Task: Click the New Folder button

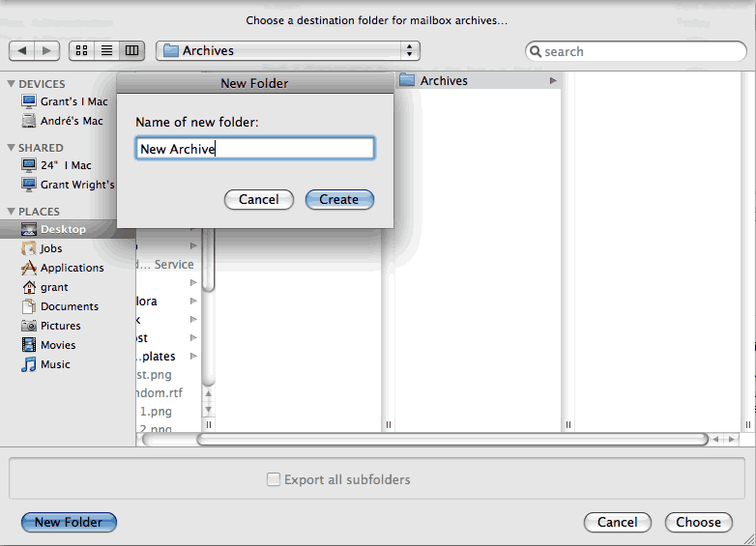Action: (x=69, y=523)
